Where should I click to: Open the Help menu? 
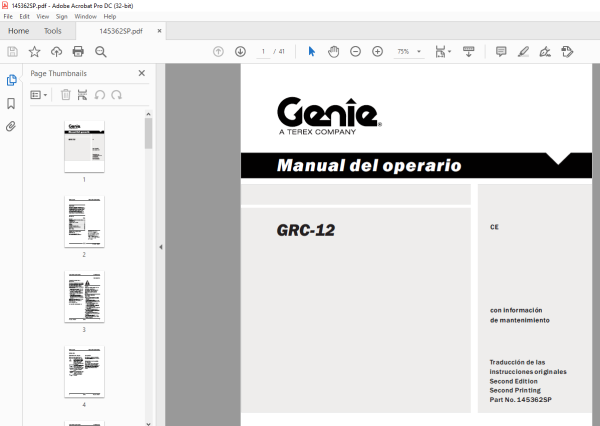pos(110,16)
